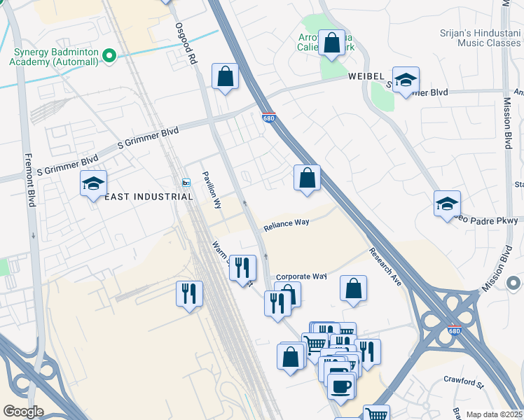Click the gray location pin near Mission Blvd
The image size is (524, 420).
[x=513, y=283]
